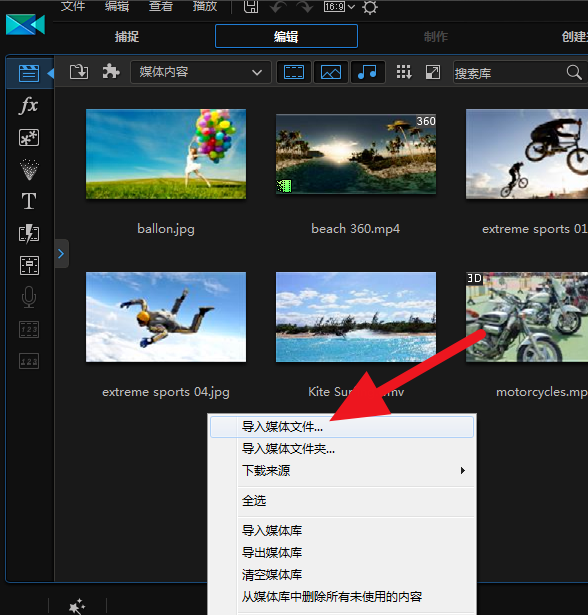Click the import media folder icon

pyautogui.click(x=79, y=72)
